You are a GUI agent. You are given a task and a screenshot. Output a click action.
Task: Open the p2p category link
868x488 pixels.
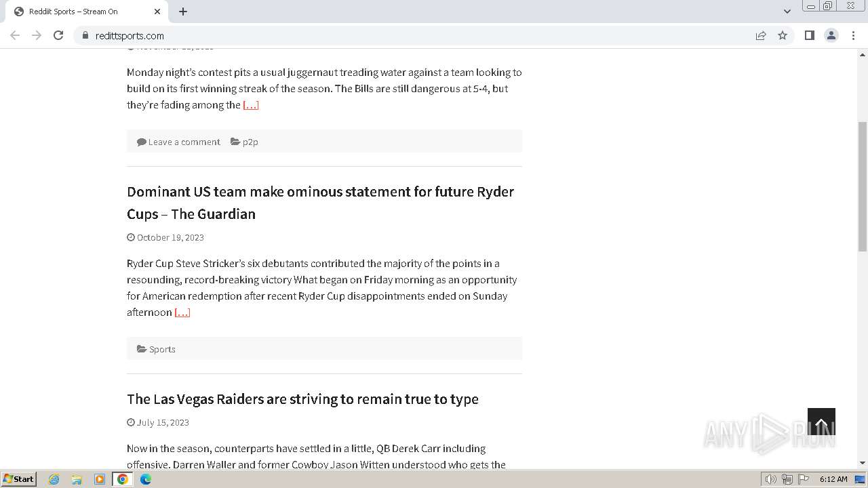pyautogui.click(x=250, y=142)
